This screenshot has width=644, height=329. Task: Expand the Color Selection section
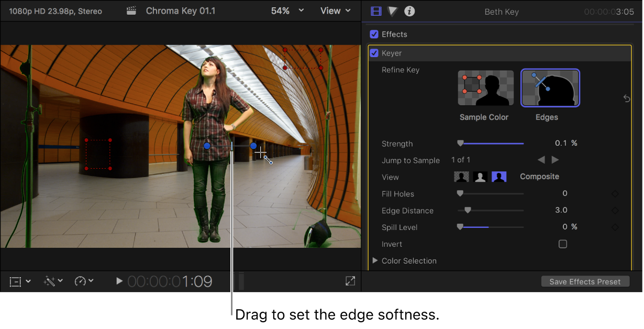tap(375, 260)
